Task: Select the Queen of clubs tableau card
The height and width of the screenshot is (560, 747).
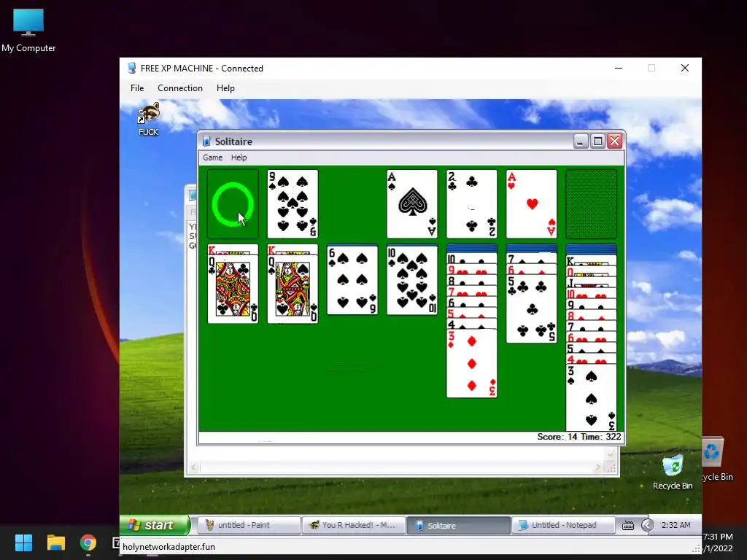Action: (x=233, y=289)
